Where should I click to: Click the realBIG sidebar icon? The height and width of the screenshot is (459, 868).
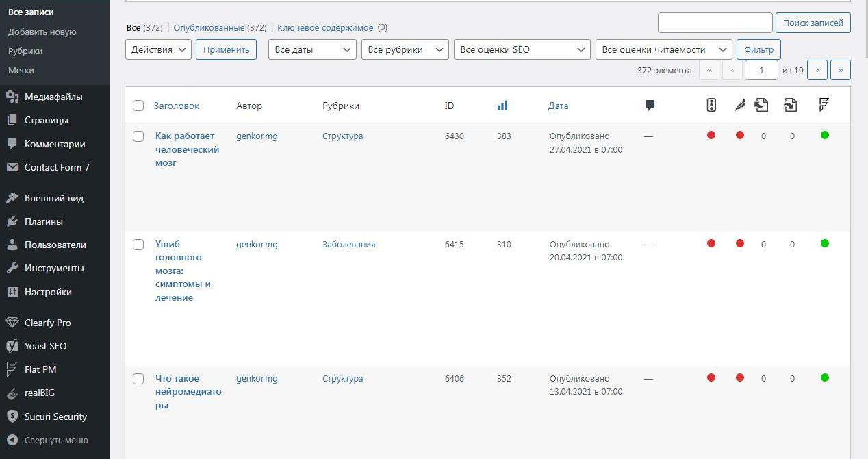point(12,393)
